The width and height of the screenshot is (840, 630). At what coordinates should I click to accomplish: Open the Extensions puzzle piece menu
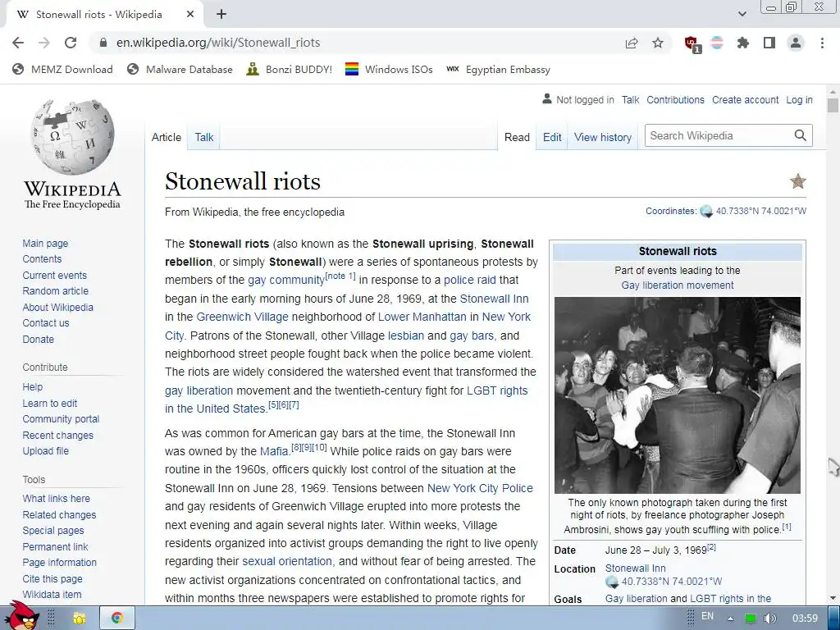[x=743, y=43]
